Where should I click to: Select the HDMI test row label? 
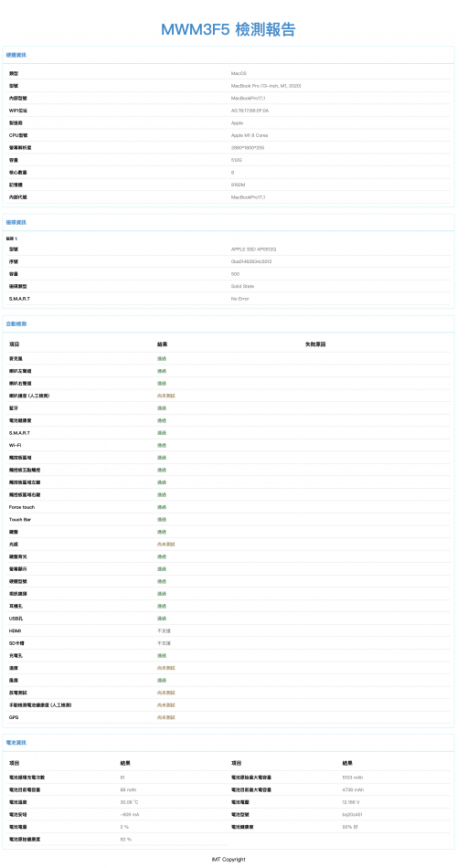click(x=15, y=631)
